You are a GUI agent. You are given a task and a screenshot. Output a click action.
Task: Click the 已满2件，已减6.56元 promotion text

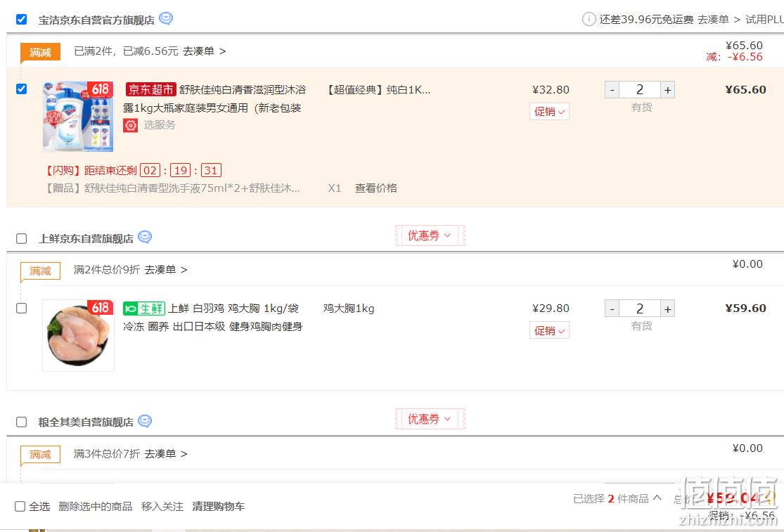[126, 51]
